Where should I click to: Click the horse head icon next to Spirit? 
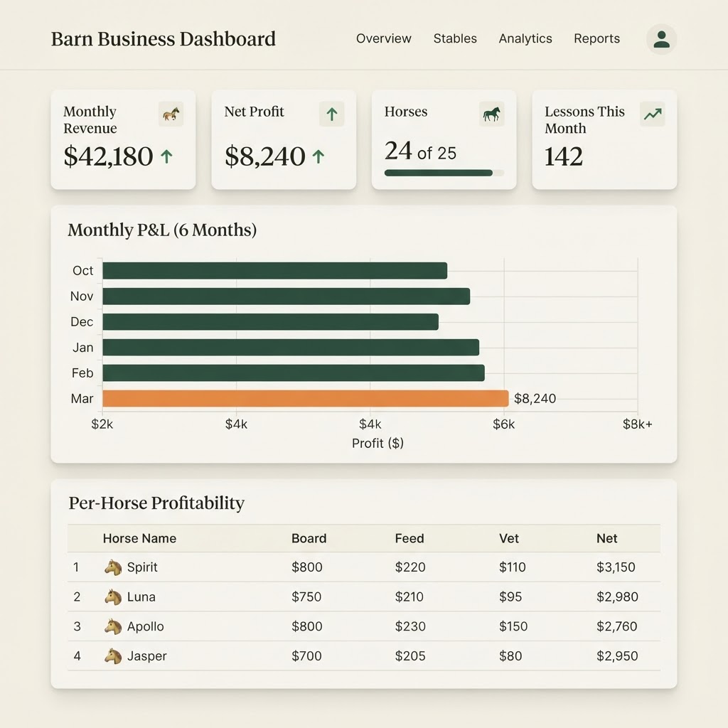113,567
